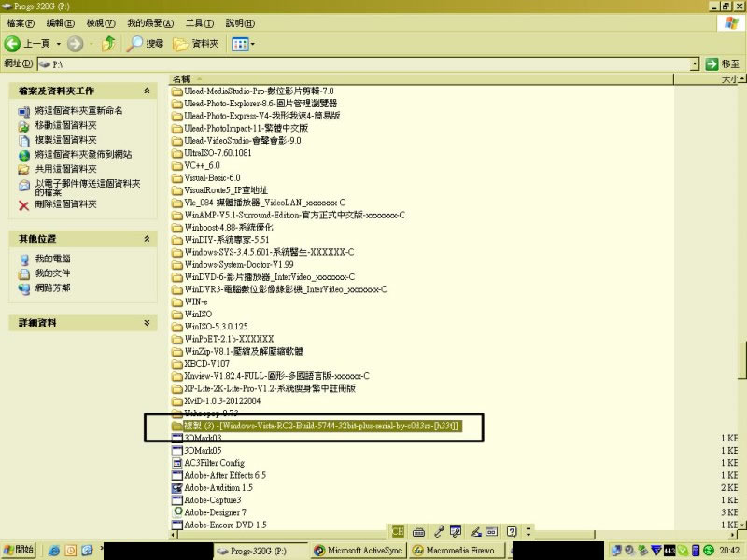
Task: Open the Views mode dropdown
Action: [x=243, y=44]
